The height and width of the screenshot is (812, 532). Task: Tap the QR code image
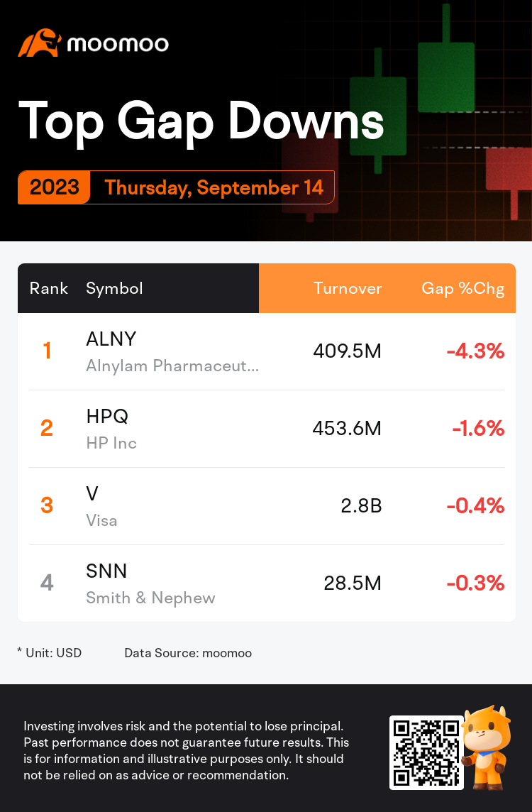click(x=426, y=752)
